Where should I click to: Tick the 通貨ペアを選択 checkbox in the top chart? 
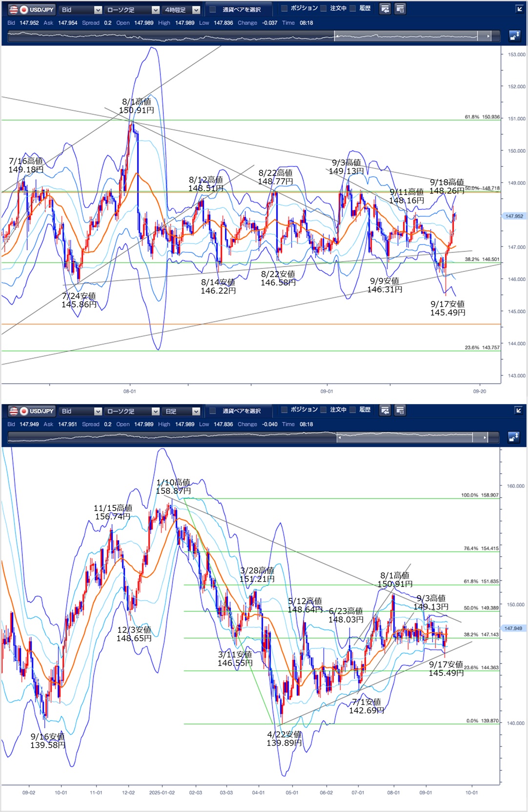[213, 9]
